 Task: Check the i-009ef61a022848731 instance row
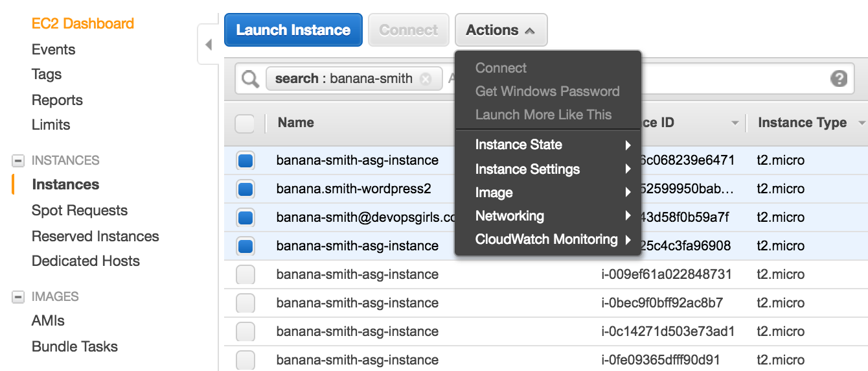pyautogui.click(x=246, y=275)
